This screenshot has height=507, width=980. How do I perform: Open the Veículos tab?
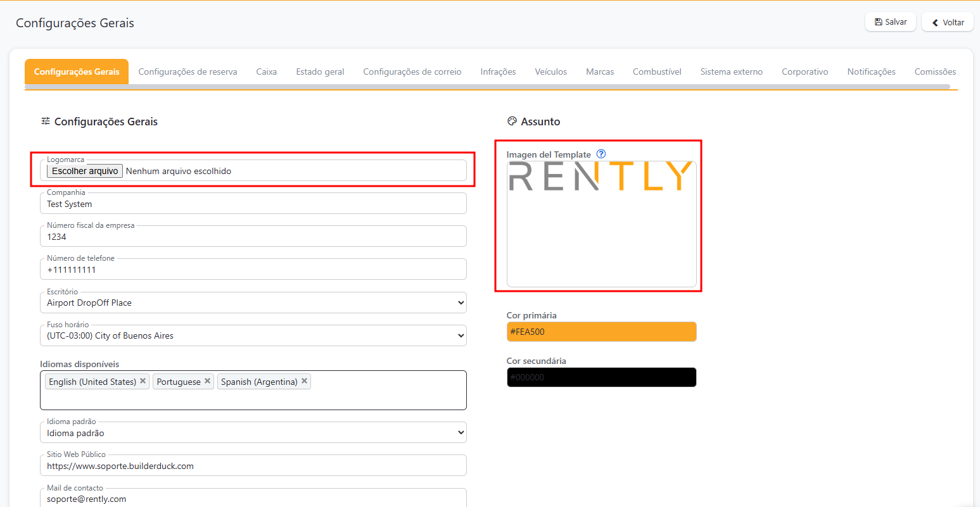coord(550,72)
